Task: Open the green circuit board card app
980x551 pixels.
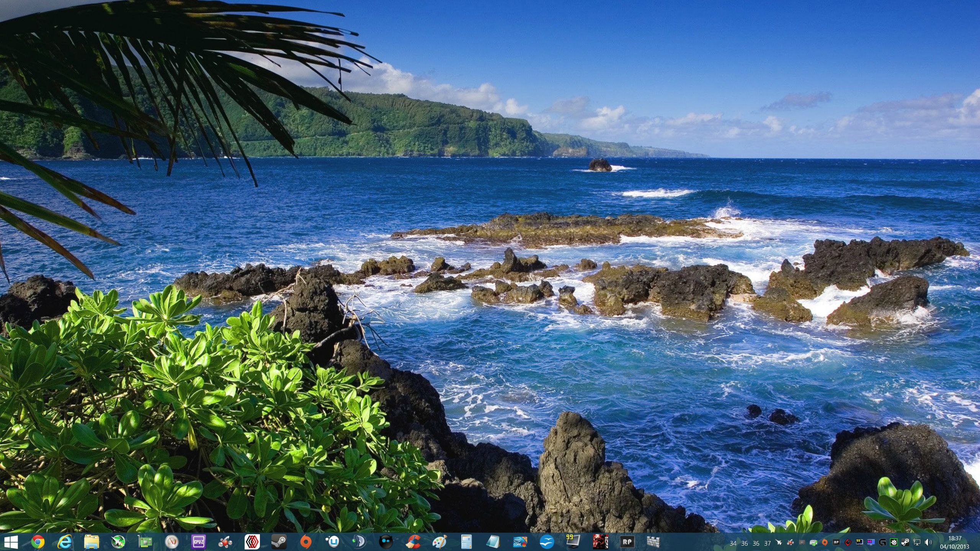Action: (145, 542)
